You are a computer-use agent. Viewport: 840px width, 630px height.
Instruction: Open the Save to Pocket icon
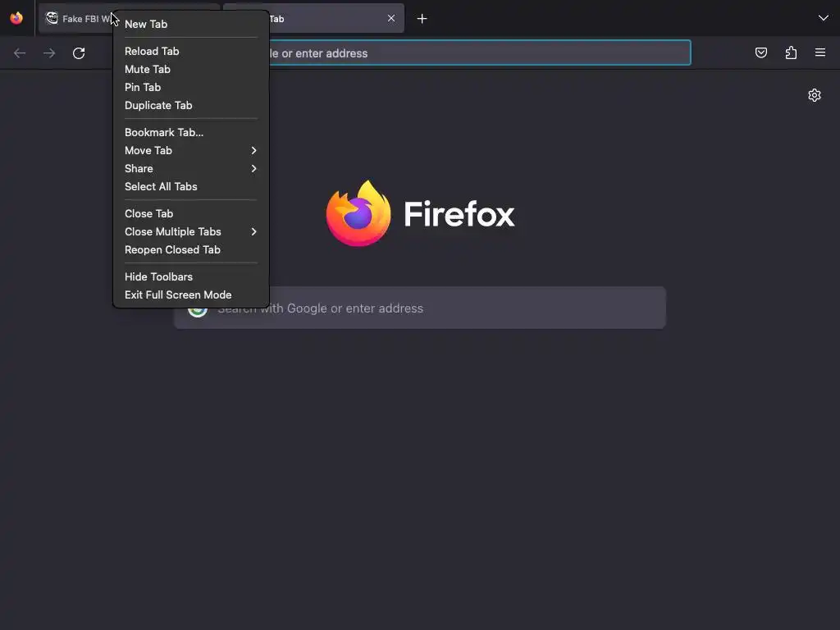tap(760, 52)
